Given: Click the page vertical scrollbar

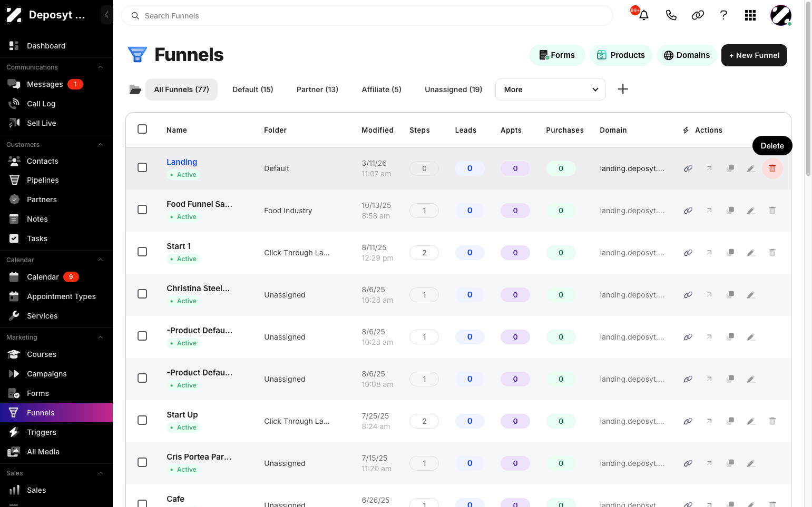Looking at the screenshot, I should (x=808, y=90).
